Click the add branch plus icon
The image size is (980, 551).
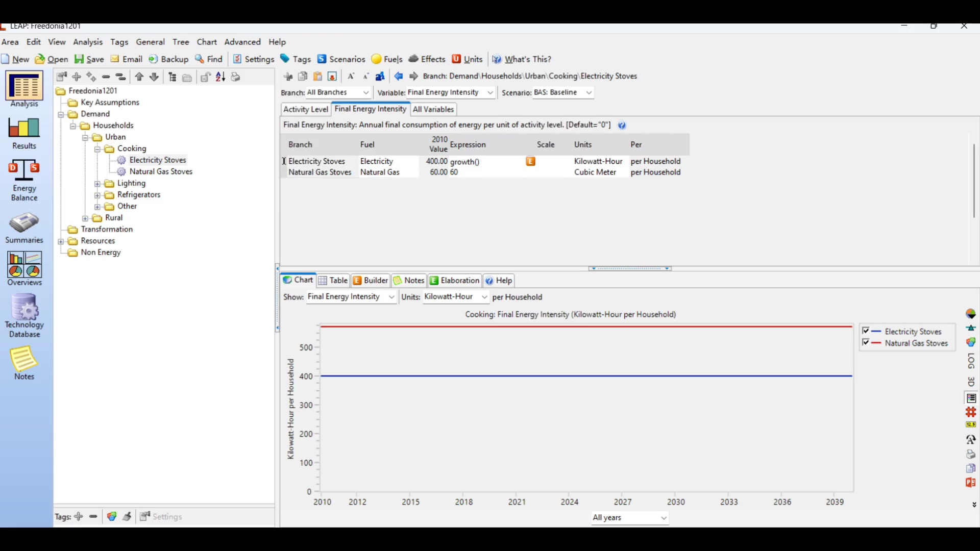(77, 77)
